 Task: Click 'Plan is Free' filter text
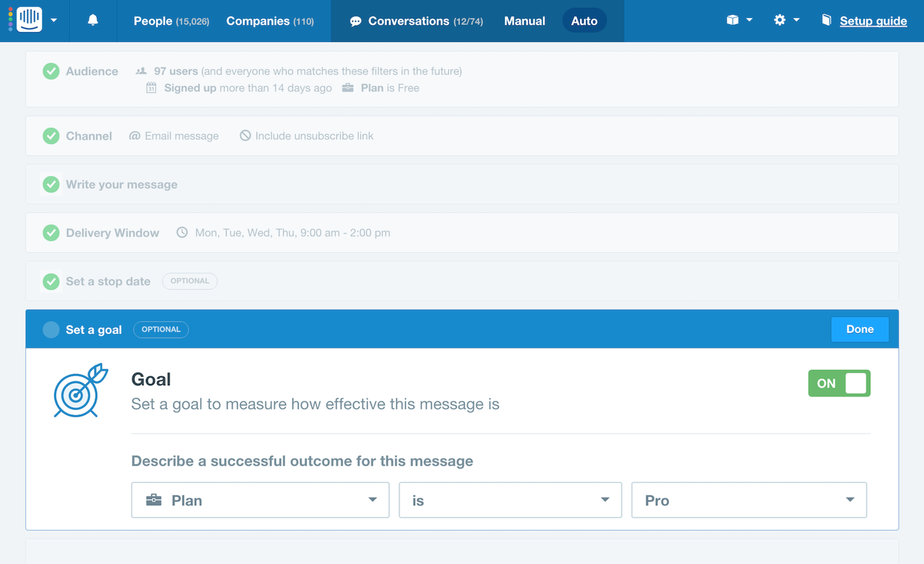[x=390, y=88]
